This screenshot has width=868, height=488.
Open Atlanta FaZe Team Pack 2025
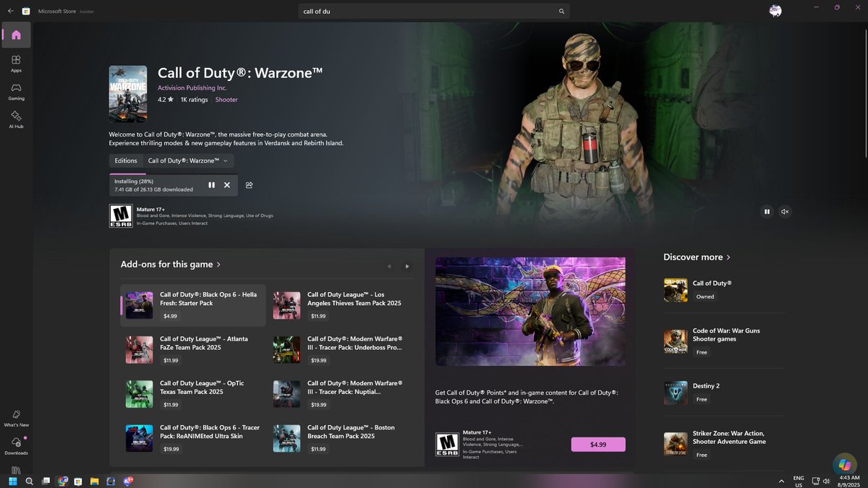click(193, 350)
